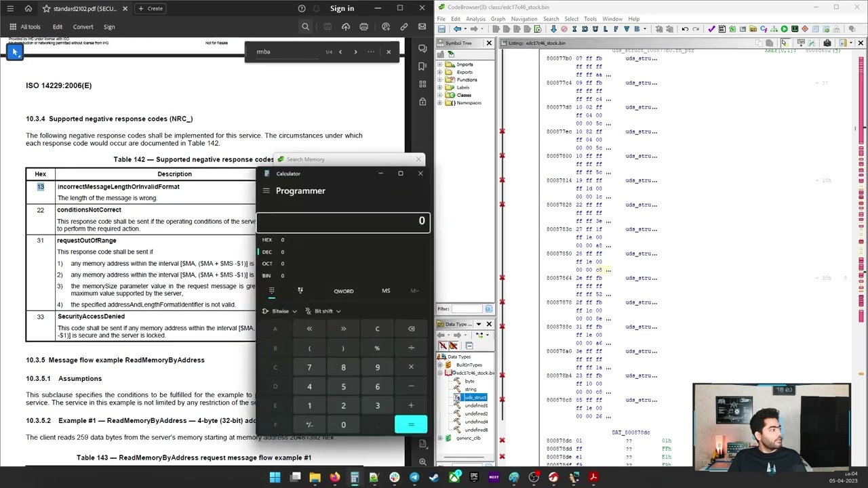Viewport: 868px width, 488px height.
Task: Open the Calculator hamburger navigation menu
Action: [266, 191]
